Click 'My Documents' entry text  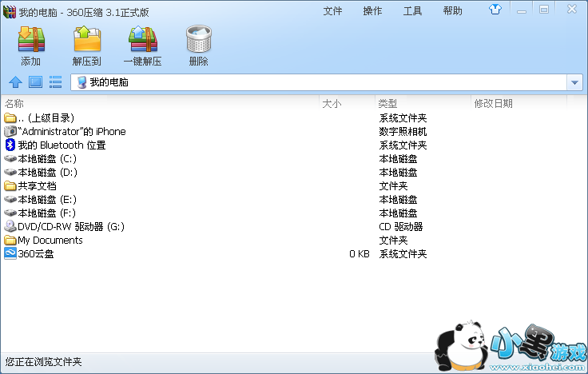click(x=50, y=240)
